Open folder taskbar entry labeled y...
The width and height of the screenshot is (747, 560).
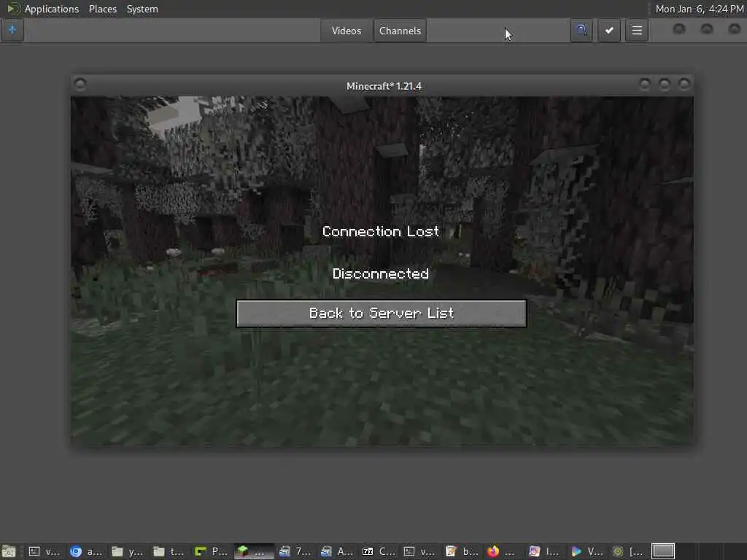128,551
